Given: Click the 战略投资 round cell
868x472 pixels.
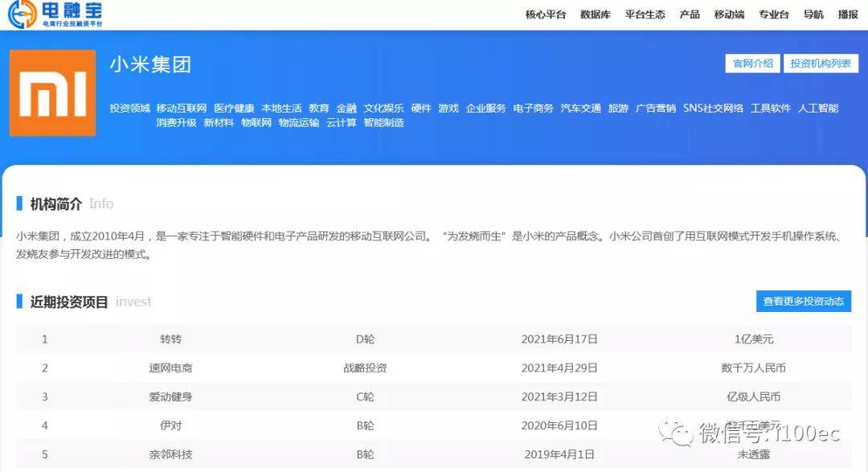Looking at the screenshot, I should [366, 367].
